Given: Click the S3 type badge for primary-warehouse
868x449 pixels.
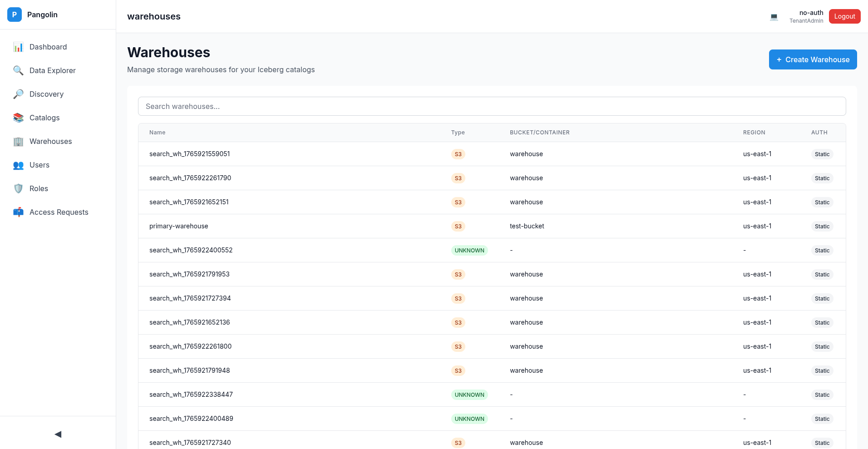Looking at the screenshot, I should (458, 226).
